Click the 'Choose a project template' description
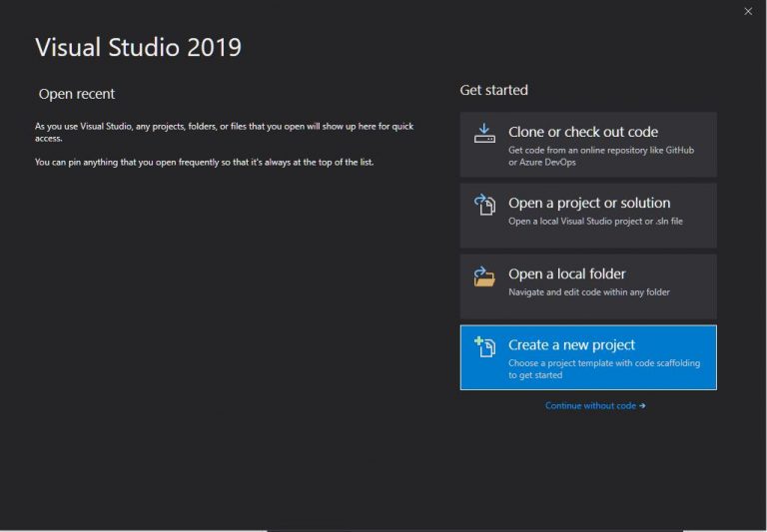This screenshot has height=532, width=767. (604, 369)
